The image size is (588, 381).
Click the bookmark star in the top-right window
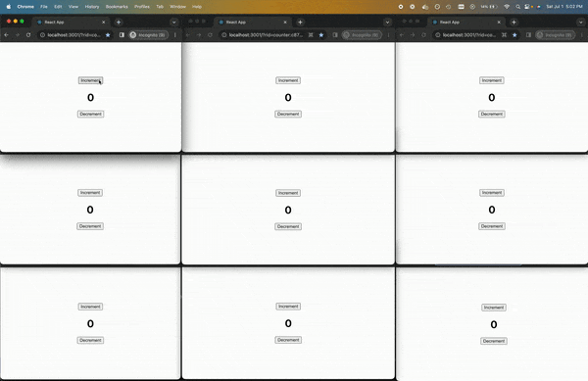514,35
